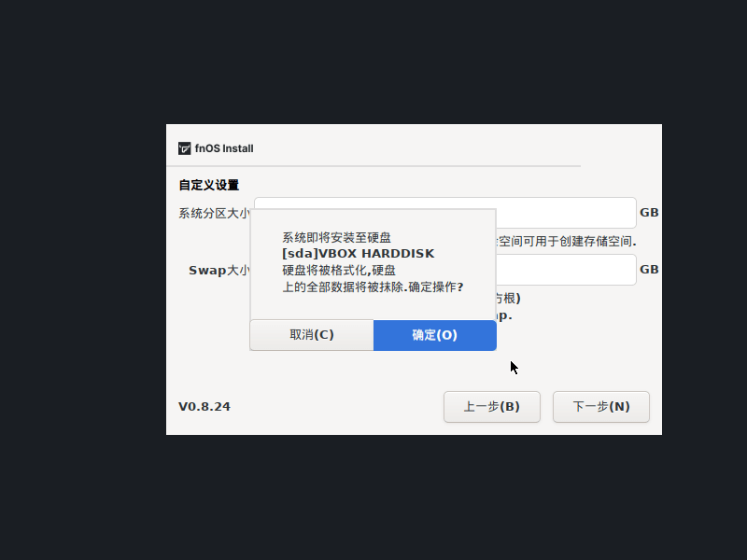This screenshot has height=560, width=747.
Task: Click the [sda]VBOX HARDDISK disk name
Action: [358, 254]
